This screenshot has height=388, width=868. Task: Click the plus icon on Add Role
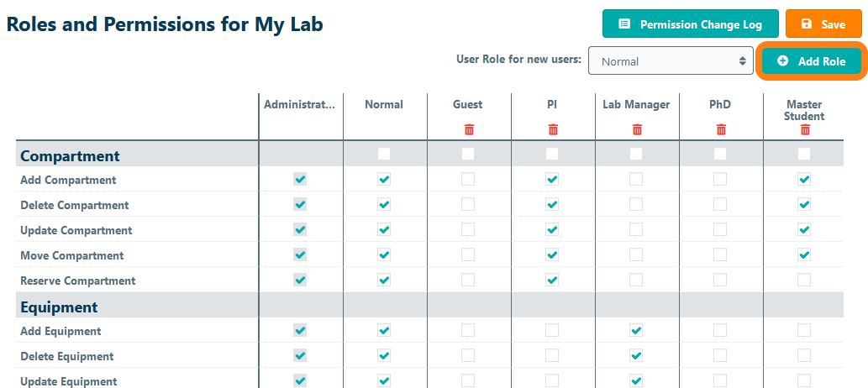783,61
